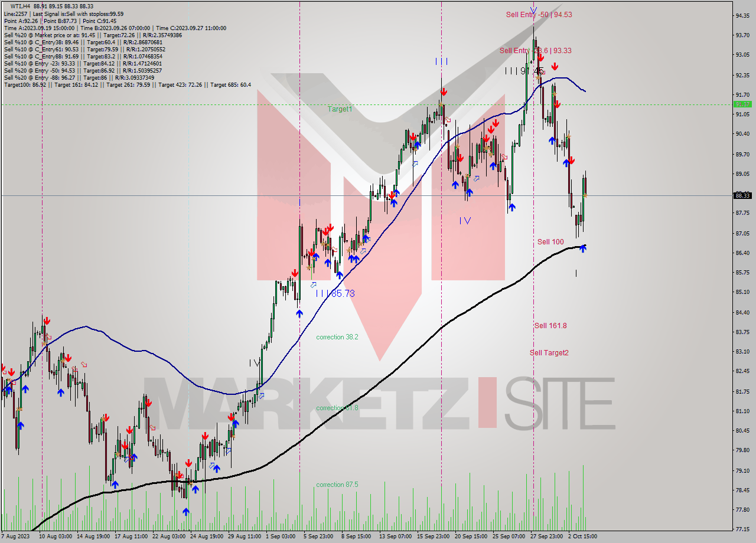Select the 'Sell Entry -23.6 | 93.33' label
Viewport: 756px width, 543px height.
coord(535,50)
